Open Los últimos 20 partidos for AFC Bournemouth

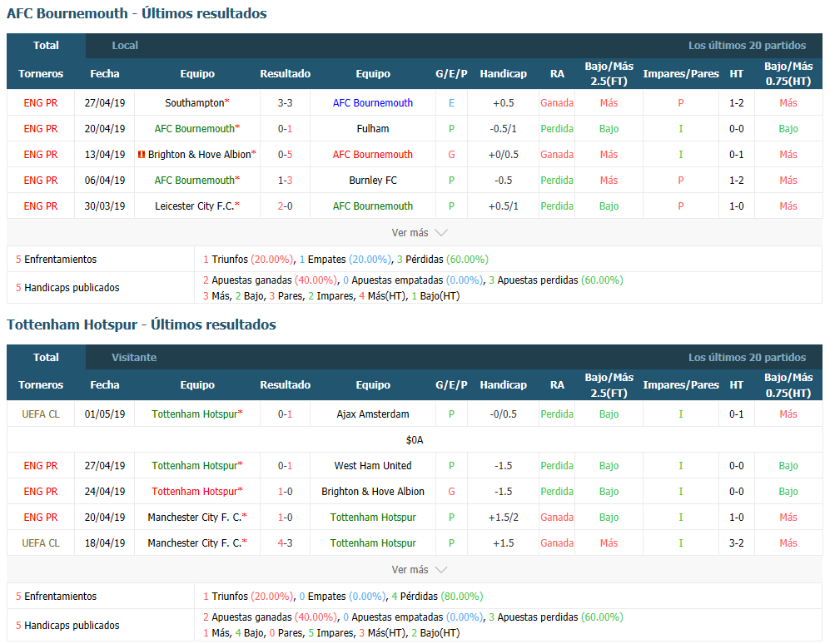tap(747, 46)
